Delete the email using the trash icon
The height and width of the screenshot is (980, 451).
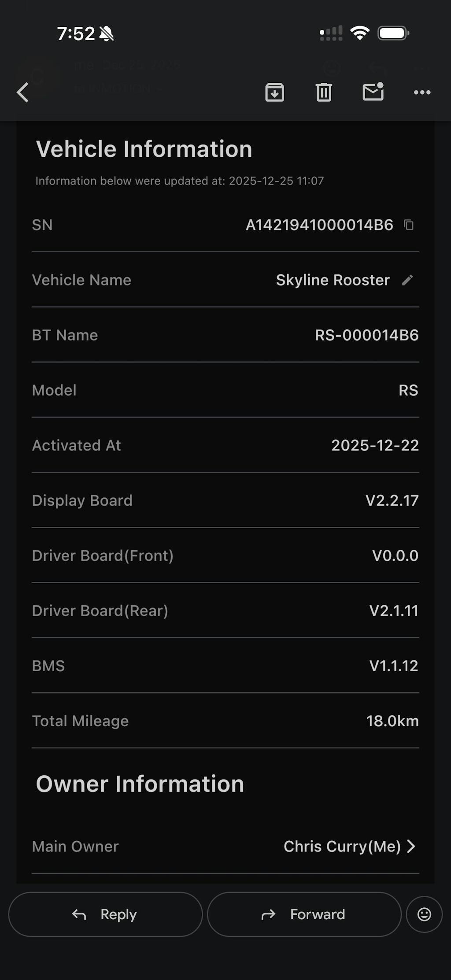[324, 92]
